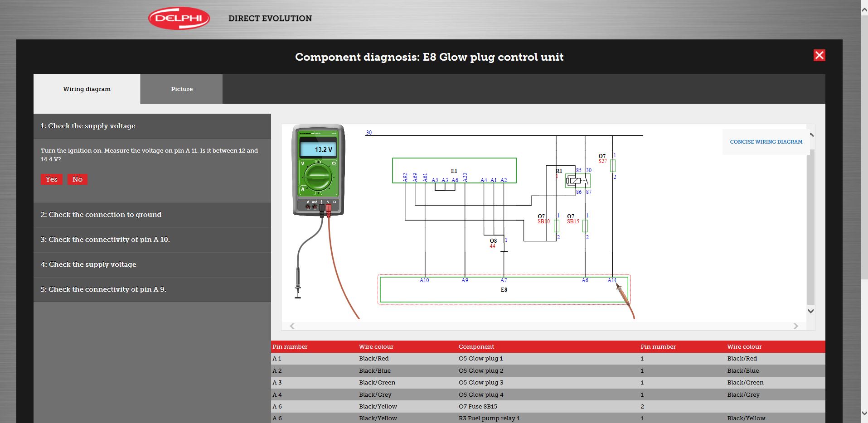Click the O7 SB10 fuse symbol
This screenshot has height=423, width=868.
(x=557, y=226)
